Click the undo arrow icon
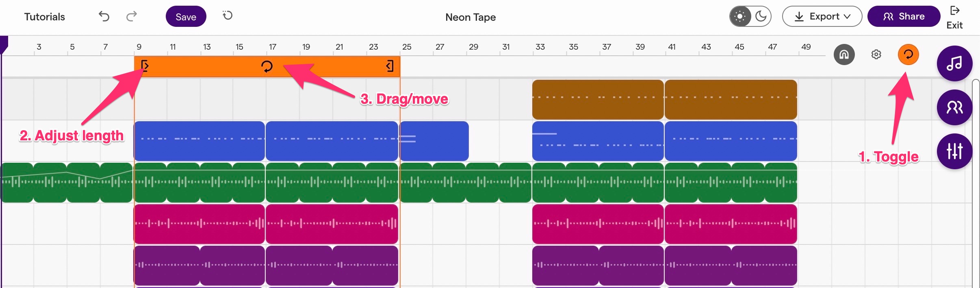Screen dimensions: 980x288 point(104,16)
